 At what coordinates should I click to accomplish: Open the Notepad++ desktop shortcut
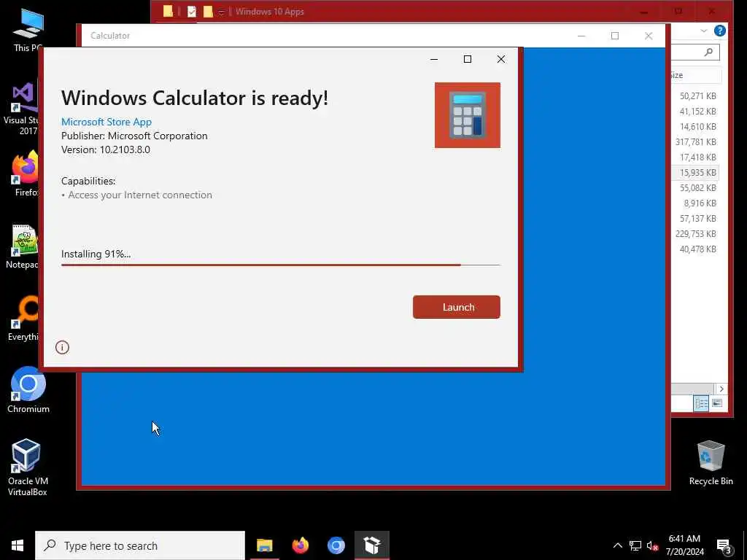pyautogui.click(x=23, y=246)
